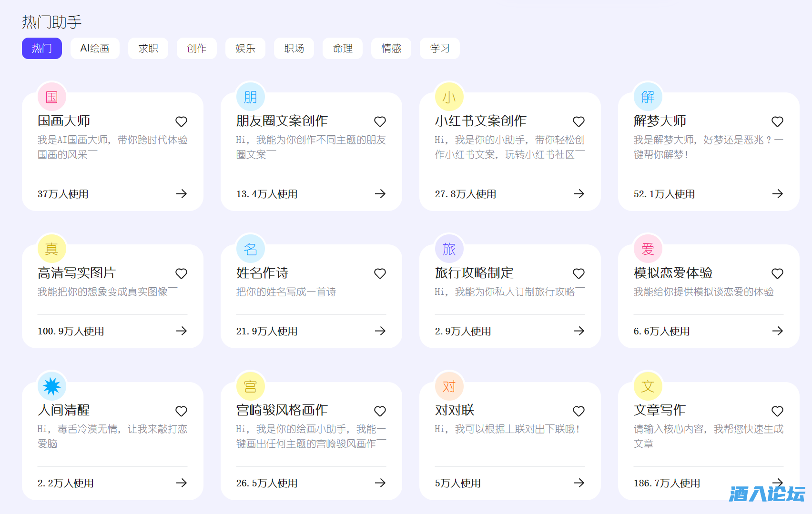This screenshot has width=812, height=514.
Task: Click the 朋友圈文案创作 avatar icon
Action: (250, 97)
